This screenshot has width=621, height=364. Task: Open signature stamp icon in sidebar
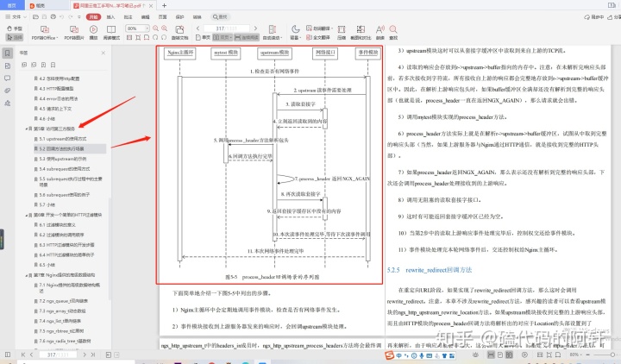coord(8,103)
